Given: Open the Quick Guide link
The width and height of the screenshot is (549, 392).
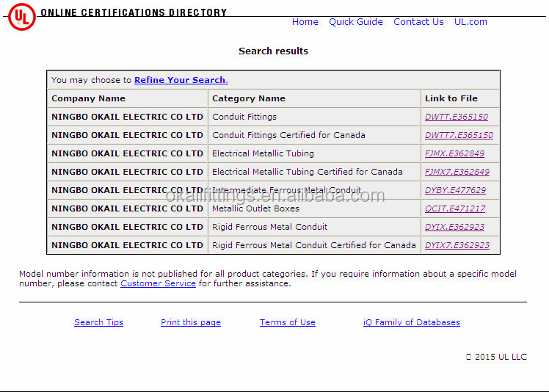Looking at the screenshot, I should (x=356, y=22).
